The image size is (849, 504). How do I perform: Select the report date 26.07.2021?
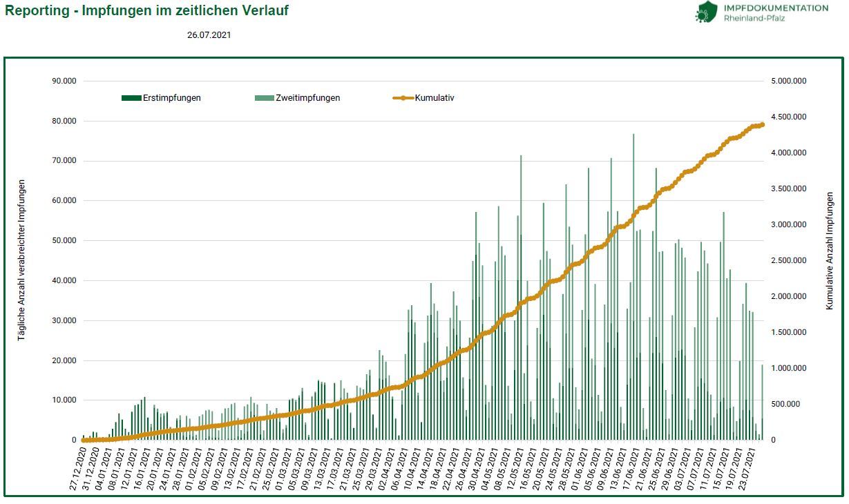pyautogui.click(x=209, y=35)
